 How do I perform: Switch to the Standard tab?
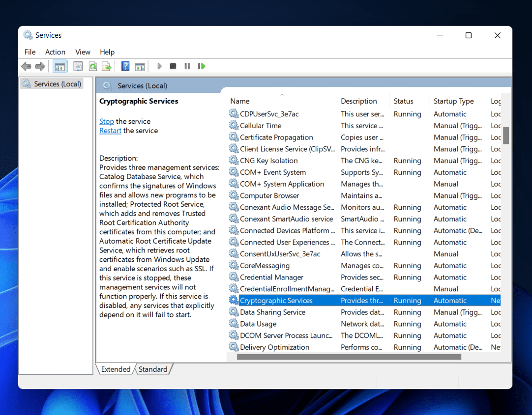pyautogui.click(x=153, y=369)
